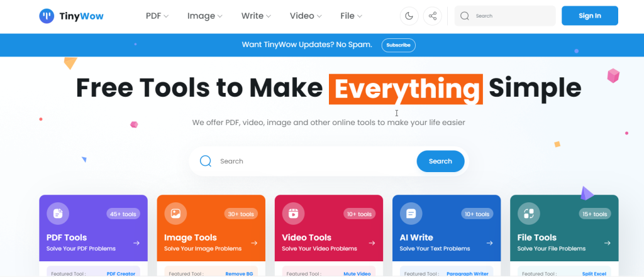Viewport: 644px width, 277px height.
Task: Open the PDF Tools card title
Action: 67,237
